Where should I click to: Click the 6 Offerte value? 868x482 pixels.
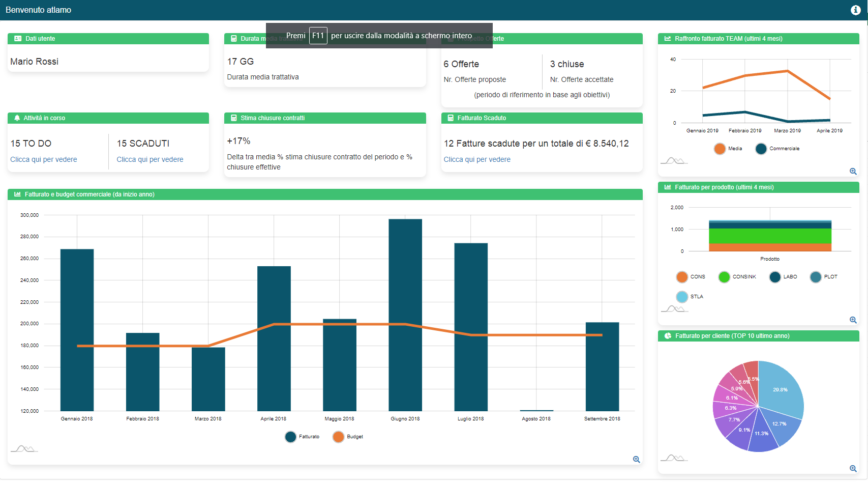point(461,64)
